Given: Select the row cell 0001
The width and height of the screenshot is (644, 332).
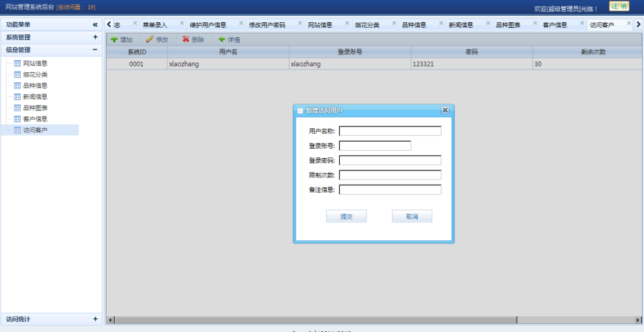Looking at the screenshot, I should pos(137,64).
